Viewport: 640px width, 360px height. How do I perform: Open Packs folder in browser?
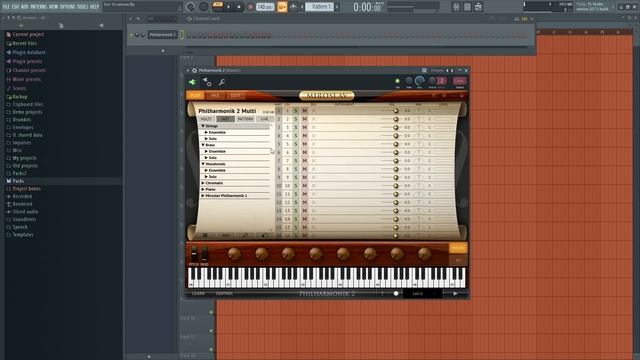[x=18, y=181]
